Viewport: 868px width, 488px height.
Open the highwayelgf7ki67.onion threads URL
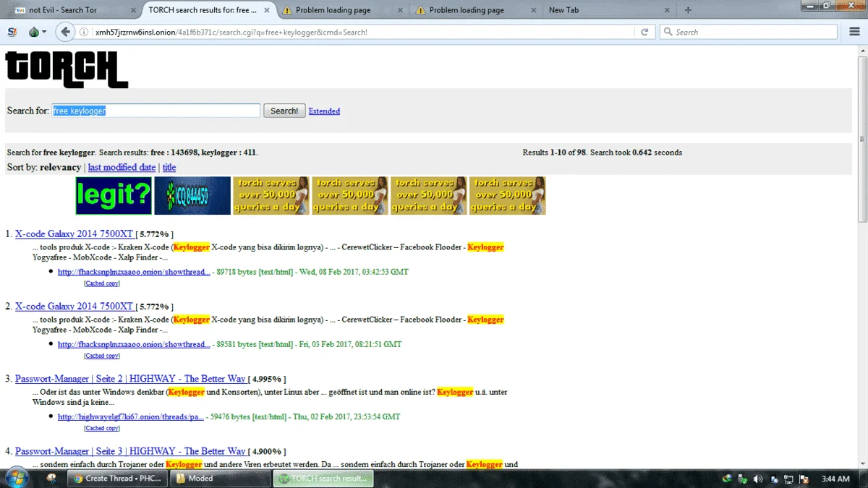tap(131, 416)
